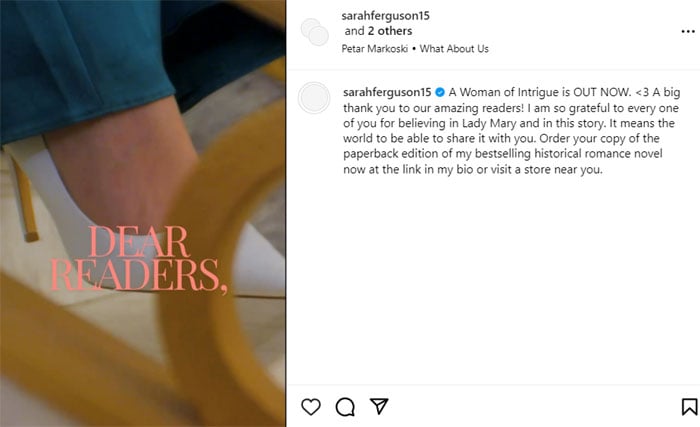Click the video showing the white heel
700x427 pixels.
pos(143,214)
